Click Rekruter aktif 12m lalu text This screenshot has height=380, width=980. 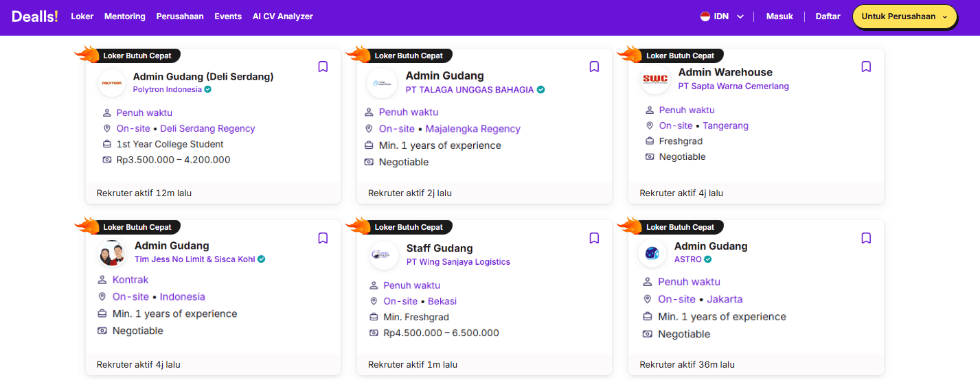pyautogui.click(x=144, y=193)
